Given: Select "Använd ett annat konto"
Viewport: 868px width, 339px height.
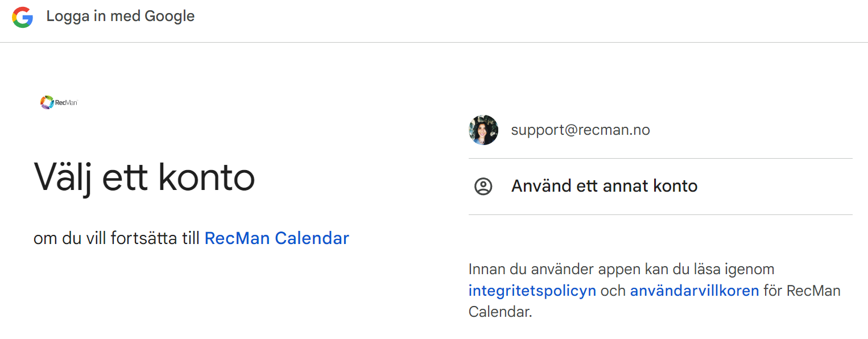Looking at the screenshot, I should point(604,187).
